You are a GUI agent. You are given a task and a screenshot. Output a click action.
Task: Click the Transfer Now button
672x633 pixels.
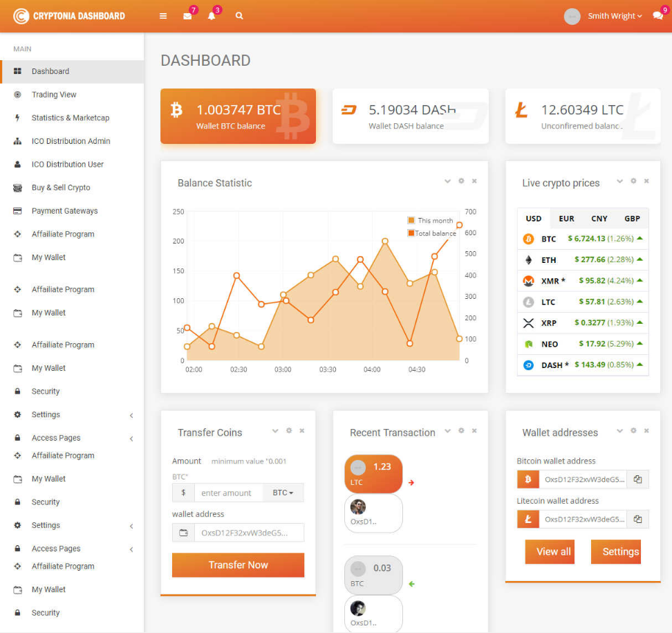[238, 565]
